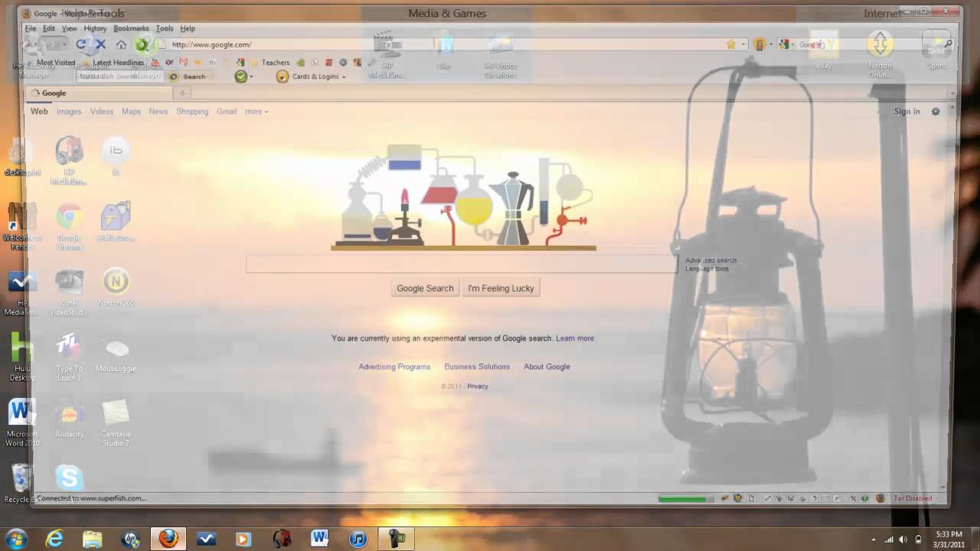This screenshot has height=551, width=980.
Task: Expand the Cards & Logins dropdown arrow
Action: tap(343, 77)
